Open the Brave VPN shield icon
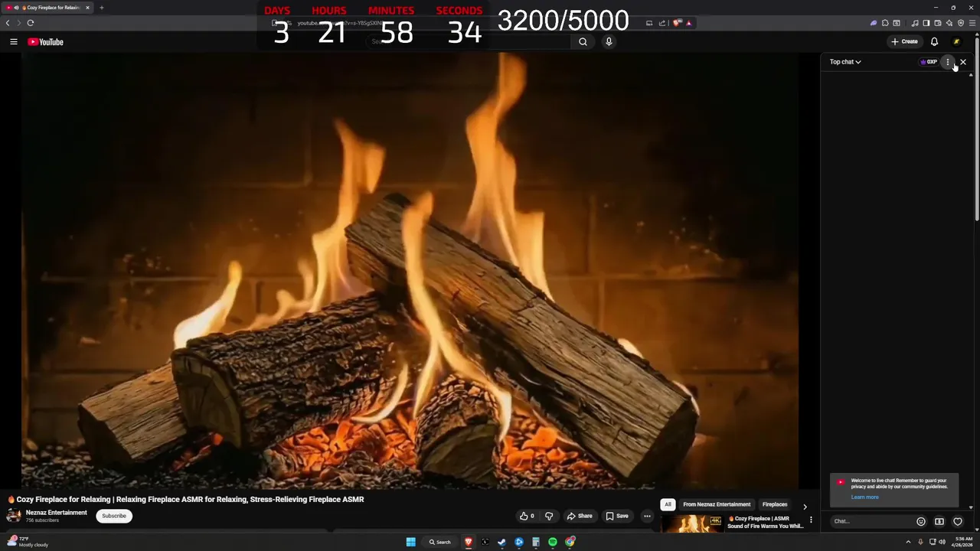Screen dimensions: 980x551 point(961,23)
